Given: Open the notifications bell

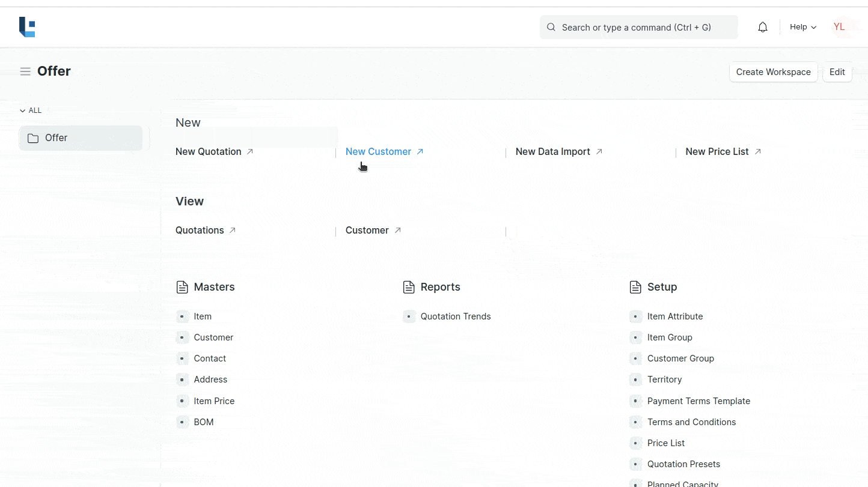Looking at the screenshot, I should pyautogui.click(x=763, y=27).
